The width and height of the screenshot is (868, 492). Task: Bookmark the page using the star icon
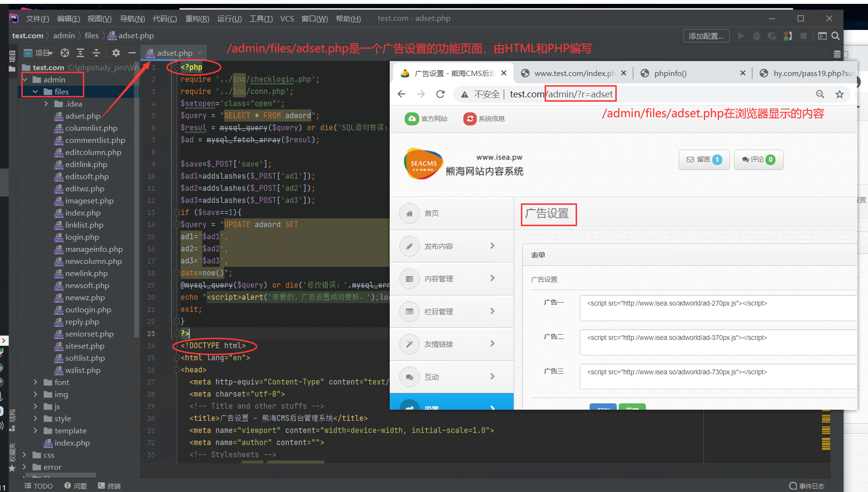840,94
